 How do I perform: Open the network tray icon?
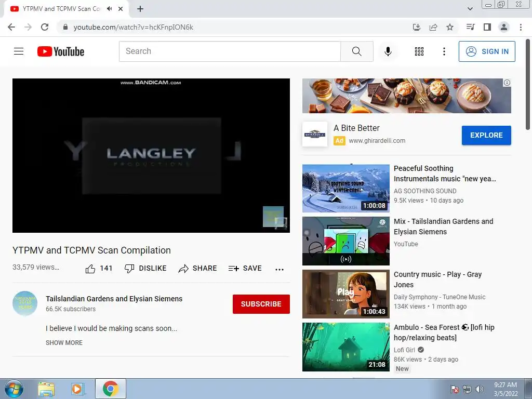467,389
